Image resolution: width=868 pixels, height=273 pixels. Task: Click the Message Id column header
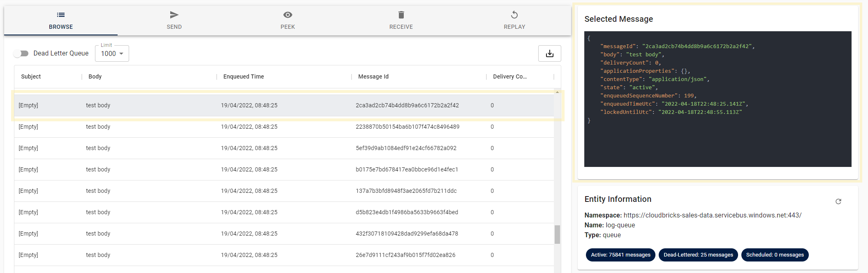(x=373, y=76)
